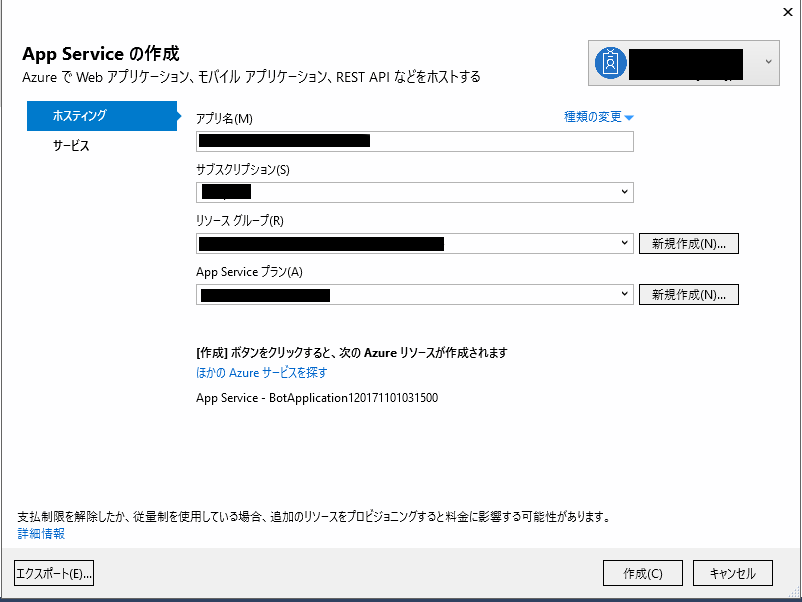Click the dialog resize grip corner
802x602 pixels.
coord(795,592)
